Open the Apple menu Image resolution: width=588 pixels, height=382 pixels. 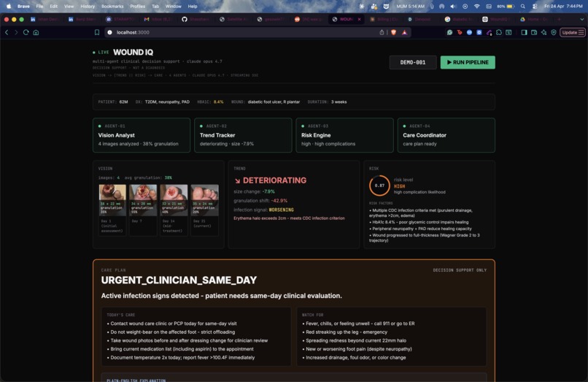point(9,7)
